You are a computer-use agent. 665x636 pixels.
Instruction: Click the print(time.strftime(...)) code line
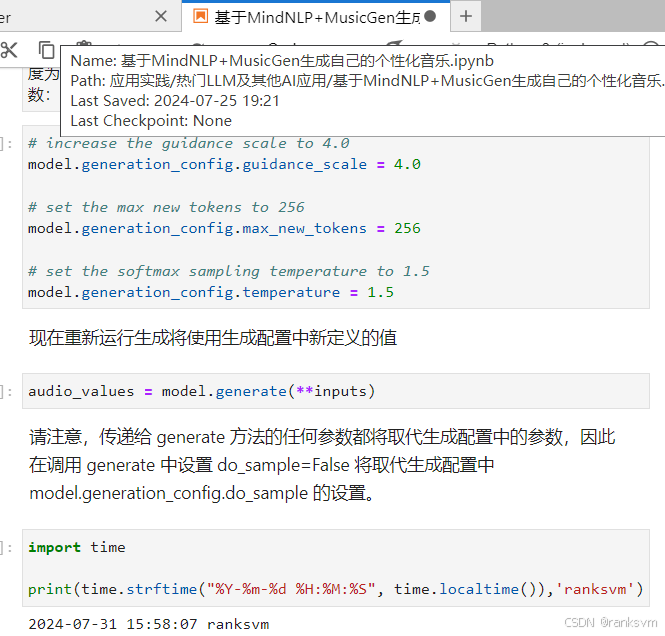tap(336, 589)
